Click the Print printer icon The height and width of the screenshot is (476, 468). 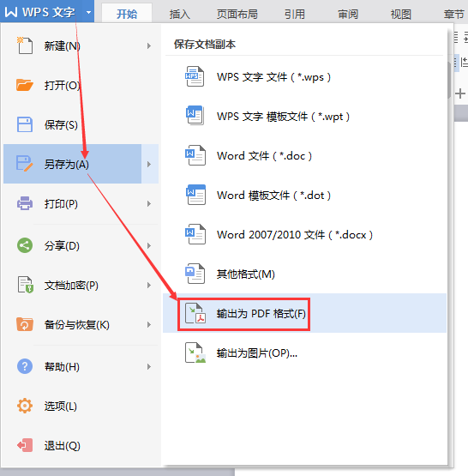click(x=25, y=203)
